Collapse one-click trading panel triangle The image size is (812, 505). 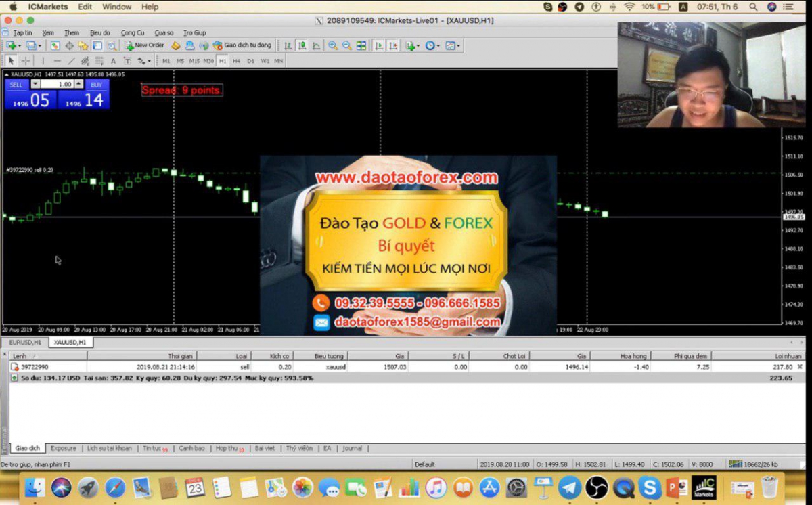(x=7, y=74)
